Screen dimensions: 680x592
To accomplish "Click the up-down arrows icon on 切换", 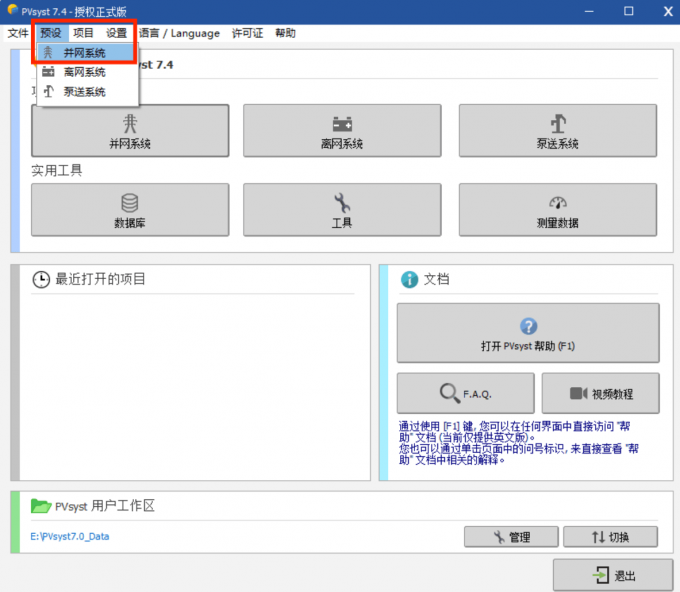I will 598,537.
